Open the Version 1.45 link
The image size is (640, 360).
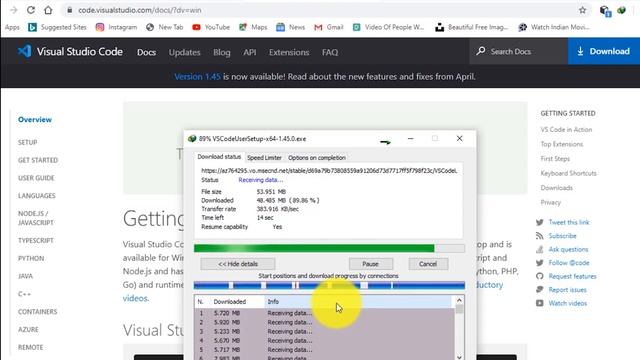click(197, 77)
